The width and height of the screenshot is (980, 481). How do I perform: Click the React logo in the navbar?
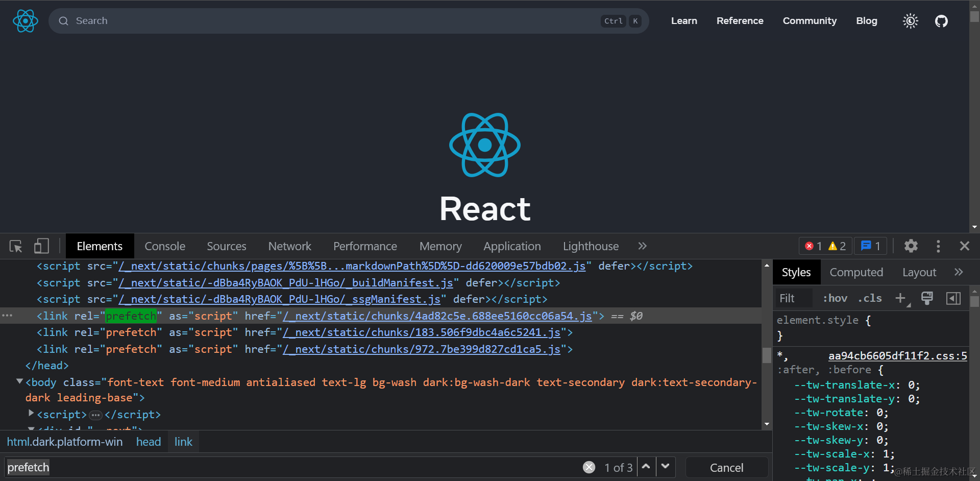[x=26, y=21]
